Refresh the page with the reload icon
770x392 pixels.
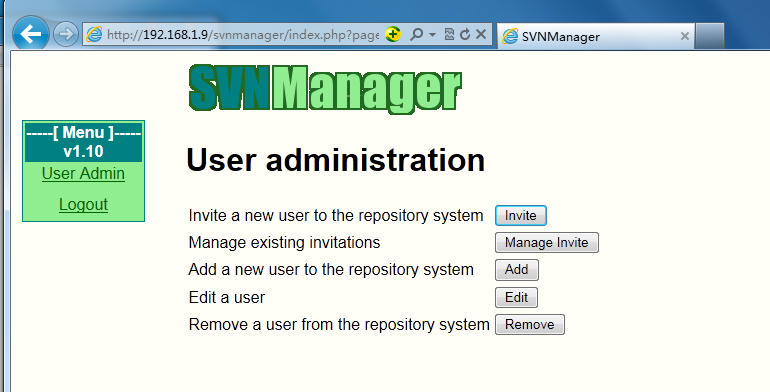[x=465, y=34]
